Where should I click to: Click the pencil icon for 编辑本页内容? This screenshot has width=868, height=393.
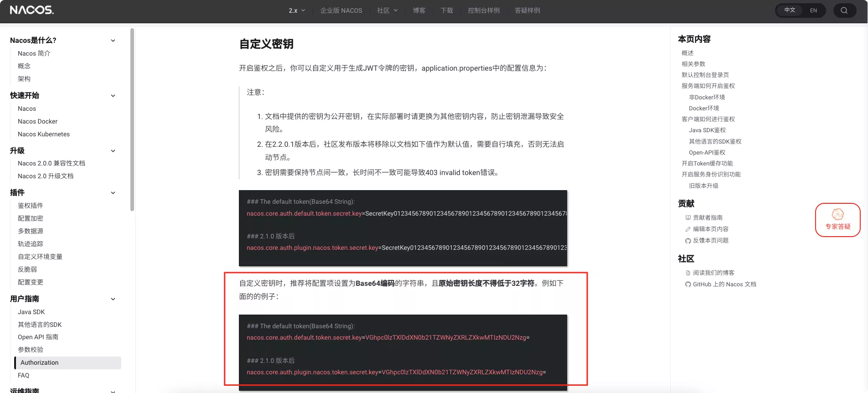coord(688,229)
